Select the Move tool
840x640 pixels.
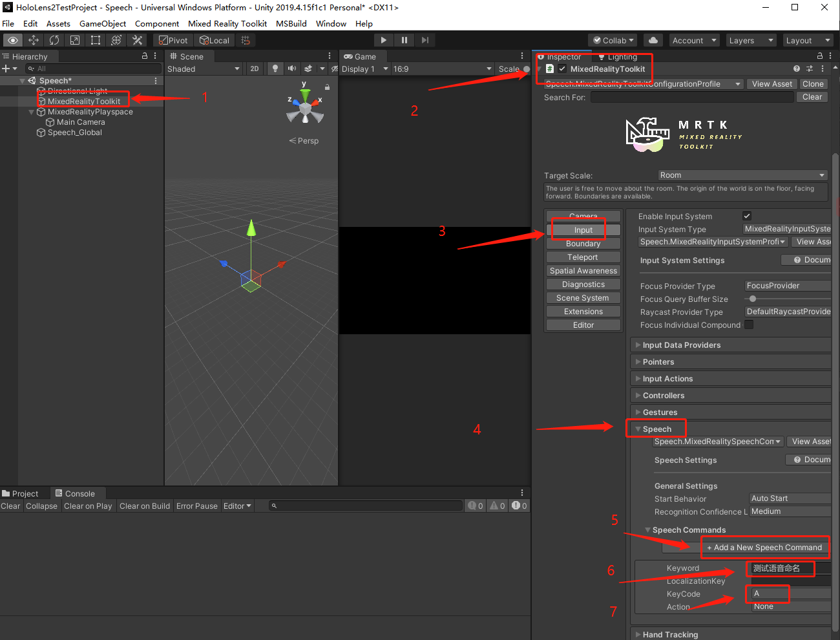(x=34, y=40)
